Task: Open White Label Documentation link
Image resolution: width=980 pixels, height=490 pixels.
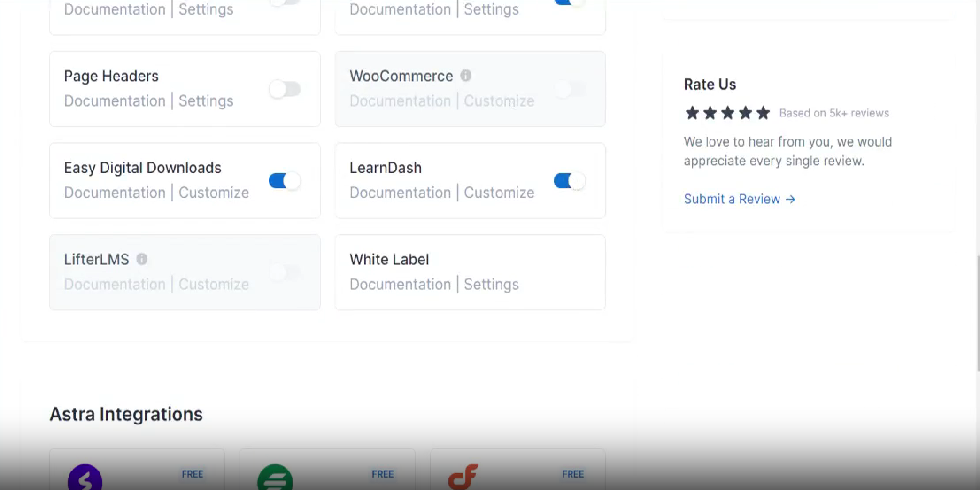Action: [x=400, y=284]
